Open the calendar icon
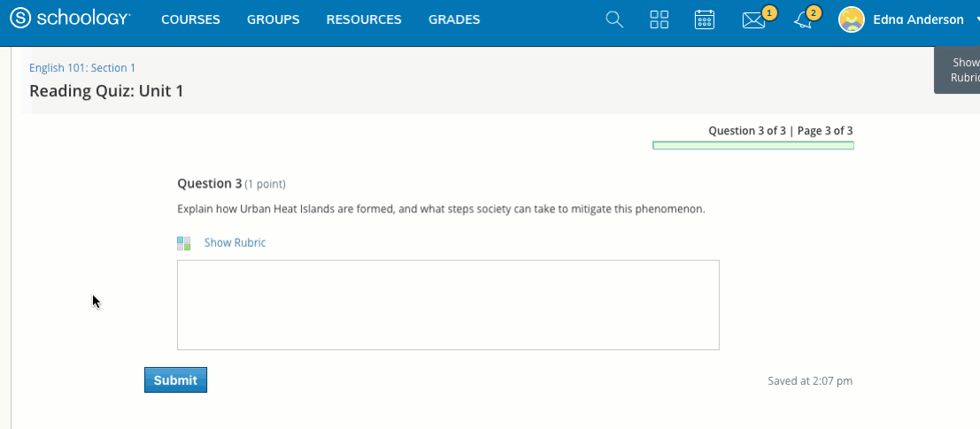The image size is (980, 429). pyautogui.click(x=705, y=19)
